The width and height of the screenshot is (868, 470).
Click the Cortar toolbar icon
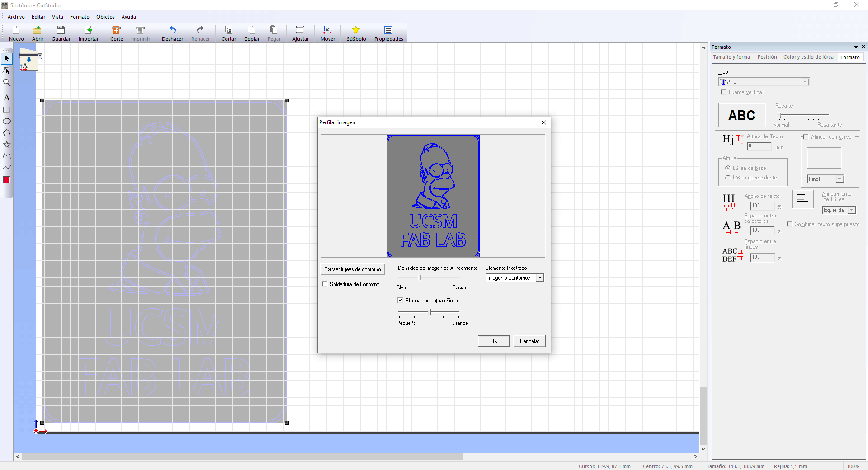coord(229,30)
